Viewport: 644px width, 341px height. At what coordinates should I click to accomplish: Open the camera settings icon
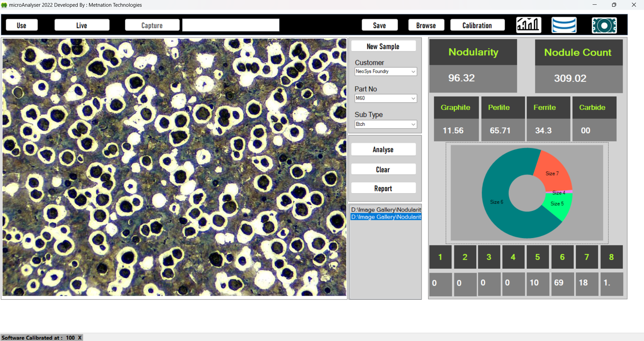604,25
